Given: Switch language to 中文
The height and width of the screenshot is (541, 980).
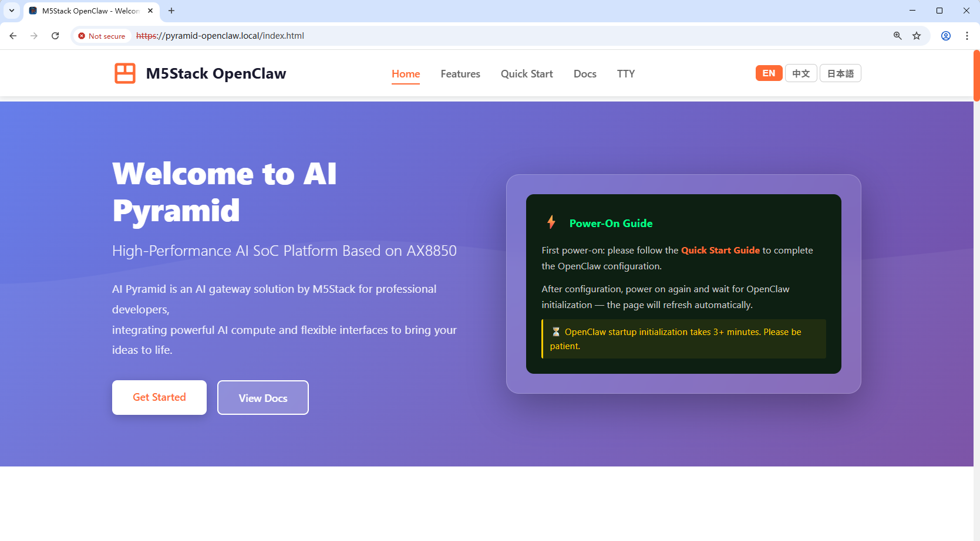Looking at the screenshot, I should [801, 73].
